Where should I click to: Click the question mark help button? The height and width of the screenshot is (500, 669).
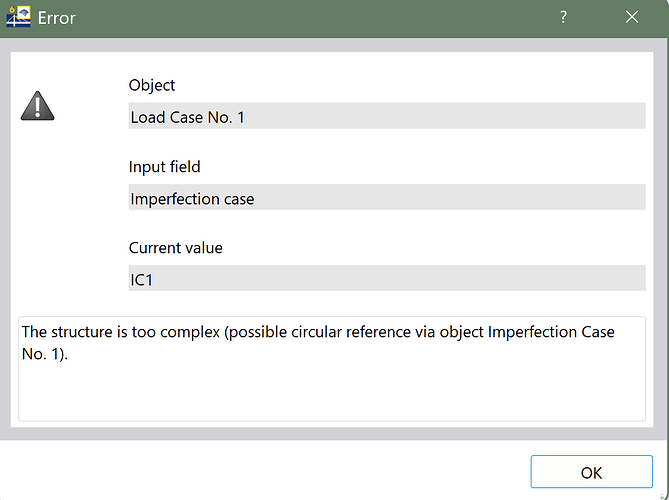pos(563,18)
